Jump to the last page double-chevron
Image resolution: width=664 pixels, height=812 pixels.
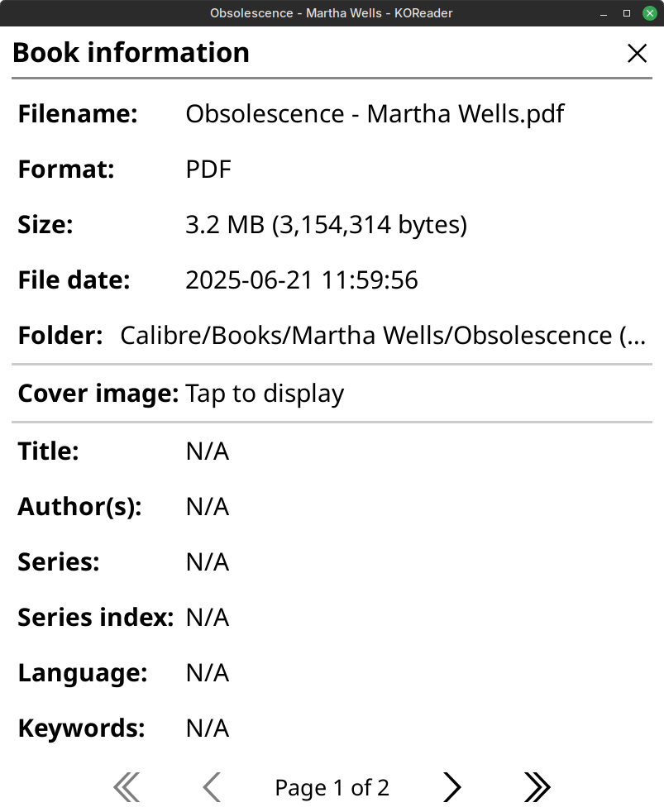pos(537,787)
